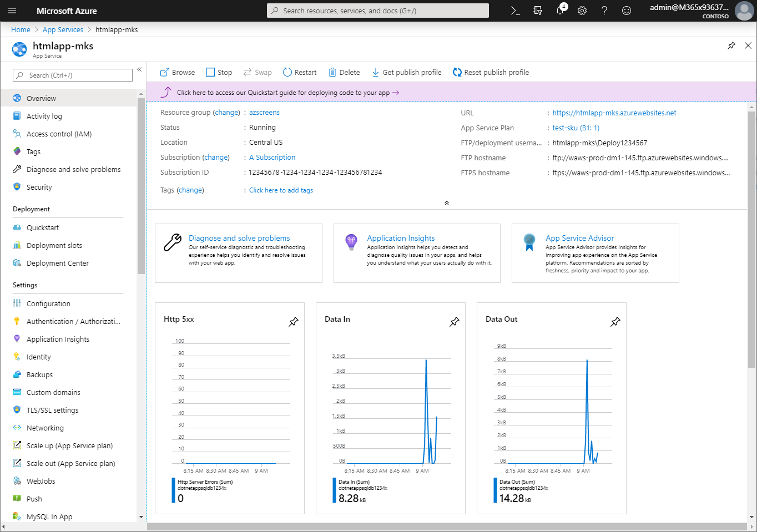Open portal settings gear
757x532 pixels.
pos(582,11)
